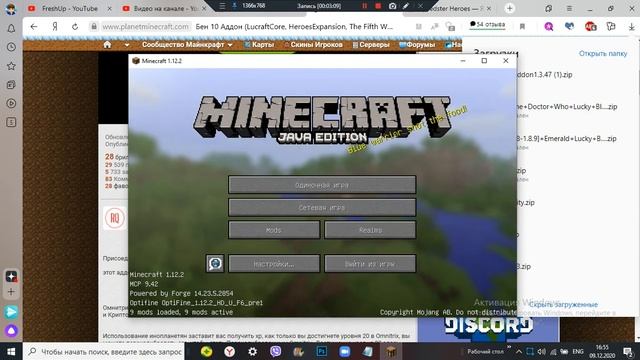
Task: Open the 54 отзыва reviews indicator
Action: [487, 24]
